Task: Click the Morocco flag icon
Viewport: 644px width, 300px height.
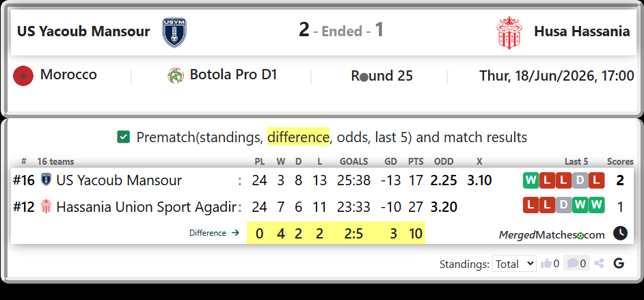Action: pyautogui.click(x=23, y=76)
